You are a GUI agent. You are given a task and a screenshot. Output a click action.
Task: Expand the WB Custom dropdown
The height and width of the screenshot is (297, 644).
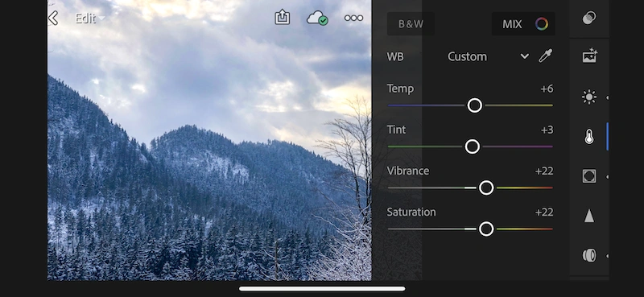(x=488, y=56)
